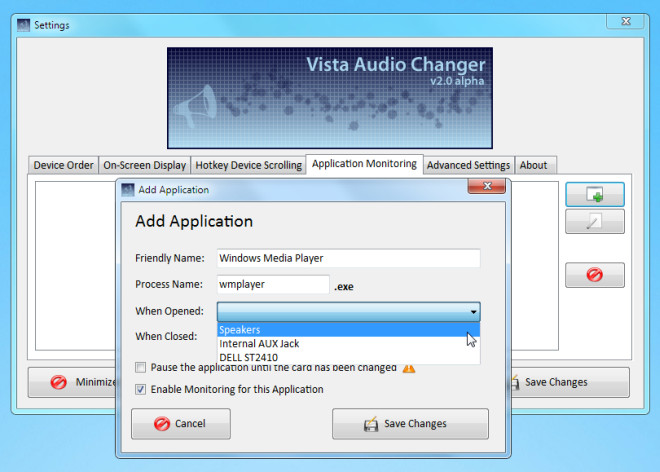Image resolution: width=660 pixels, height=472 pixels.
Task: Close the Settings window
Action: pyautogui.click(x=625, y=21)
